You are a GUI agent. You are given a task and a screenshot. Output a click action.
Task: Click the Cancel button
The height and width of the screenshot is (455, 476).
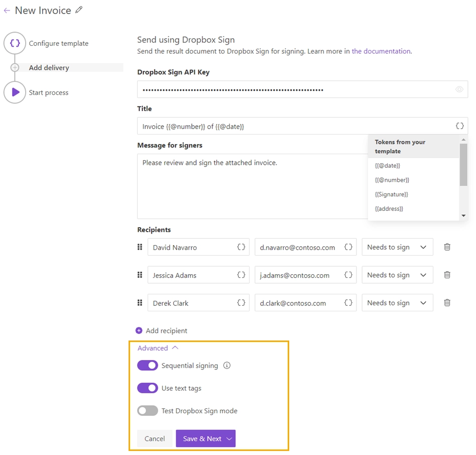[x=155, y=438]
